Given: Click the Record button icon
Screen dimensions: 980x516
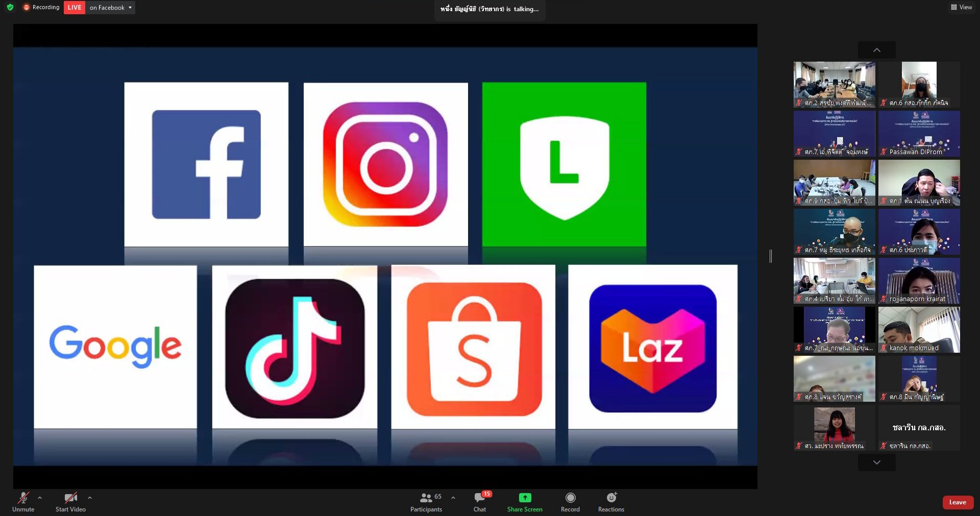Looking at the screenshot, I should (x=570, y=497).
